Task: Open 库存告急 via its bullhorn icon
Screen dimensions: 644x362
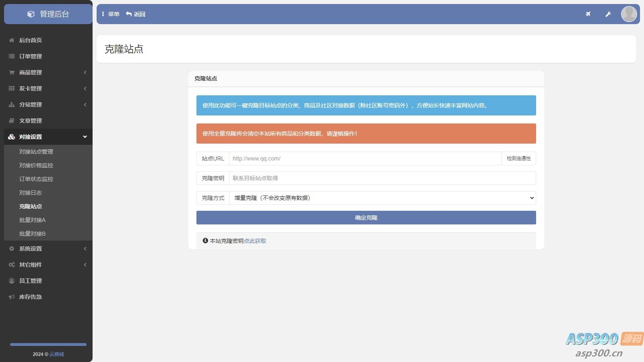Action: point(12,297)
